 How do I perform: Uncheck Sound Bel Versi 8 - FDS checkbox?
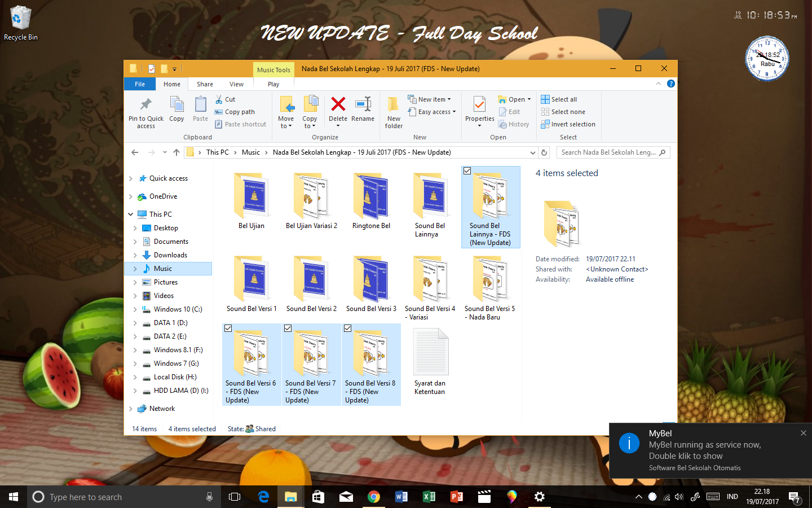pos(347,329)
